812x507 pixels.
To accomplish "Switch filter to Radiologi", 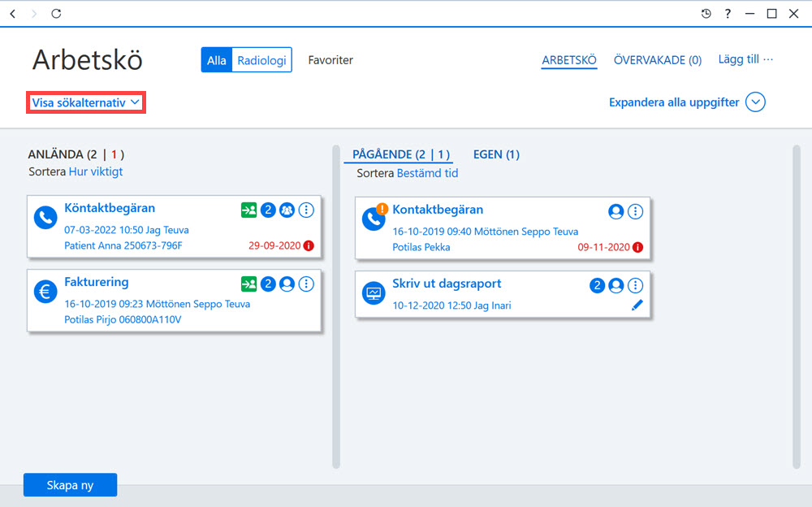I will (261, 60).
